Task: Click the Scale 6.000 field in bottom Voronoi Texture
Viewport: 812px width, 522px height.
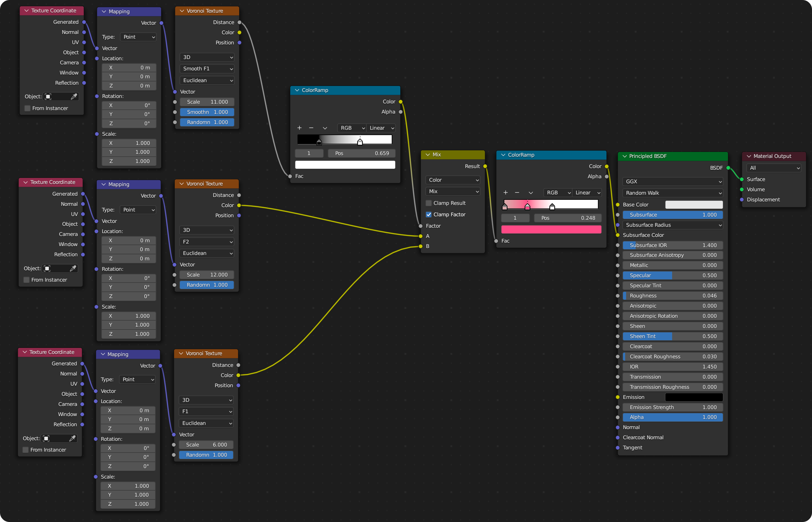Action: pos(206,444)
